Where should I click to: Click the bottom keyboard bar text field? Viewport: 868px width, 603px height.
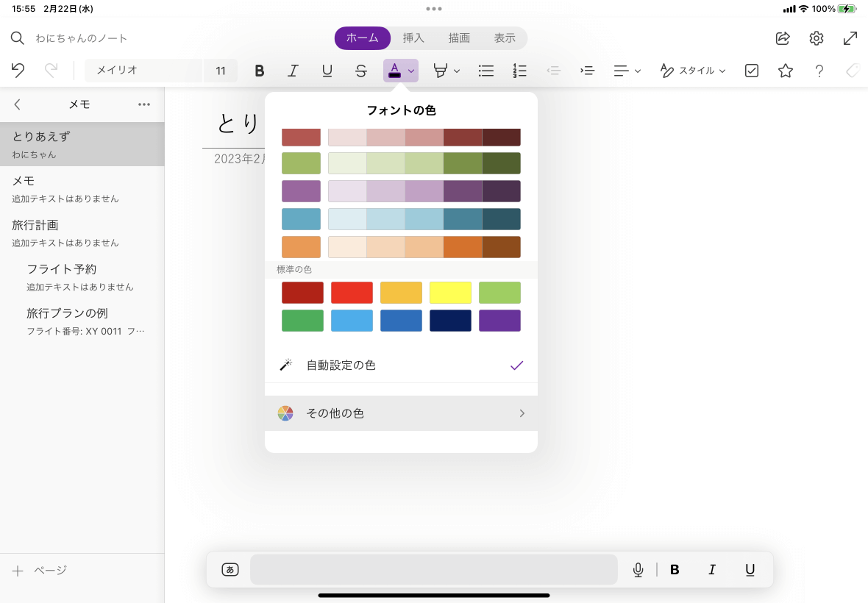pyautogui.click(x=434, y=570)
